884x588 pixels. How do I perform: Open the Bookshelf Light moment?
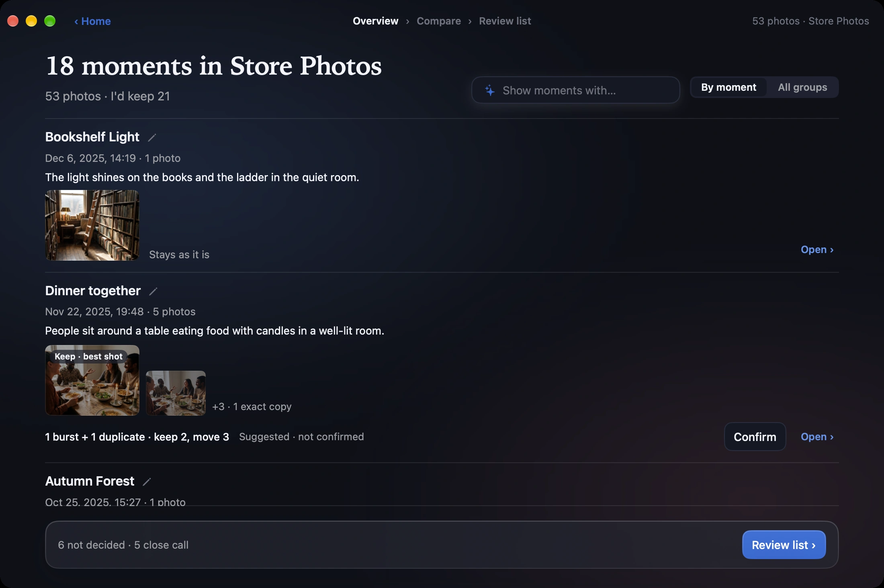click(x=817, y=249)
